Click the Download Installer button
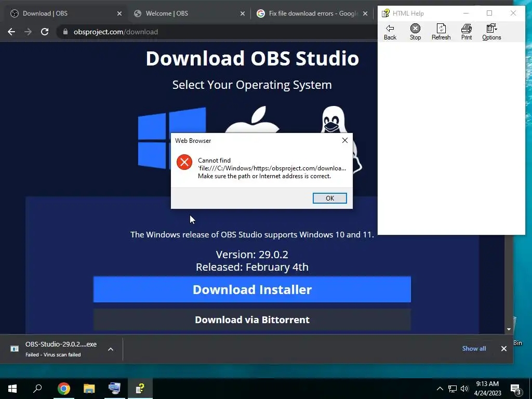The width and height of the screenshot is (532, 399). coord(252,289)
